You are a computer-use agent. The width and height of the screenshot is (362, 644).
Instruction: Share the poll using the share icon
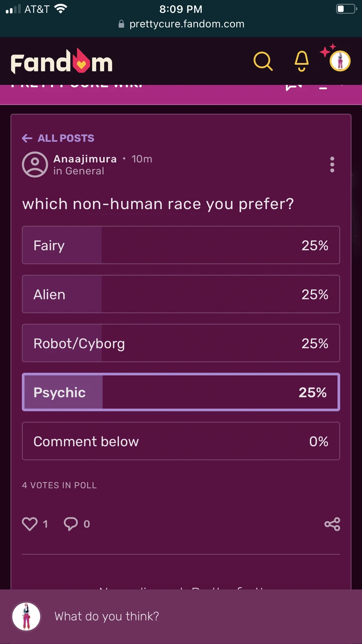tap(333, 524)
